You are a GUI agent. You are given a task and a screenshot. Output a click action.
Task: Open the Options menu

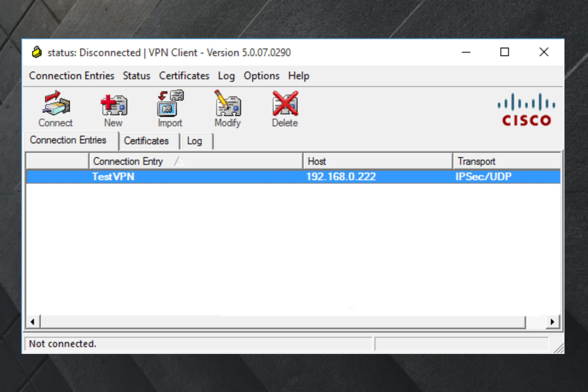coord(261,76)
